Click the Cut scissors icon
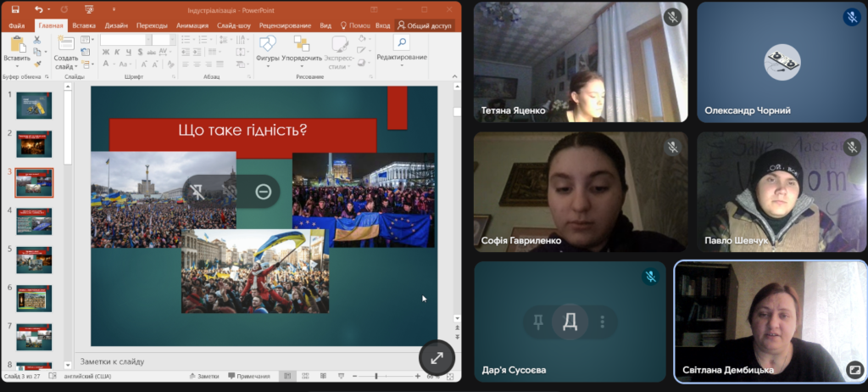 pos(37,40)
